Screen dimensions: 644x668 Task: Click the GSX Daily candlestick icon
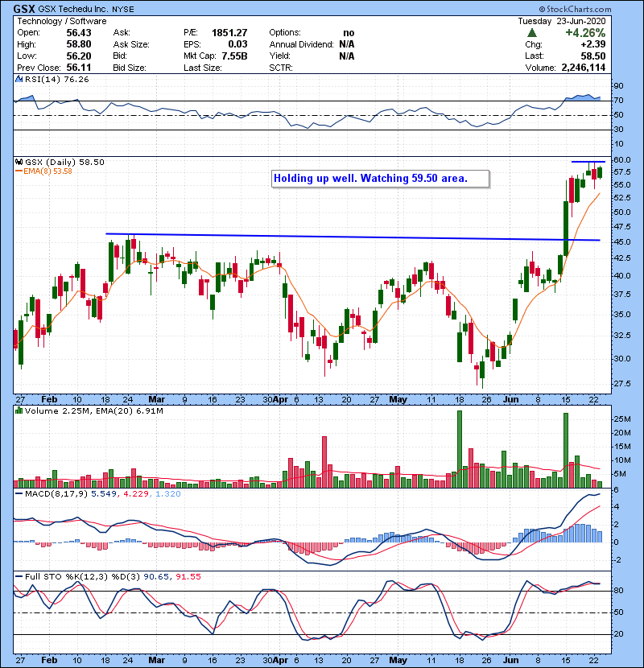(x=19, y=162)
